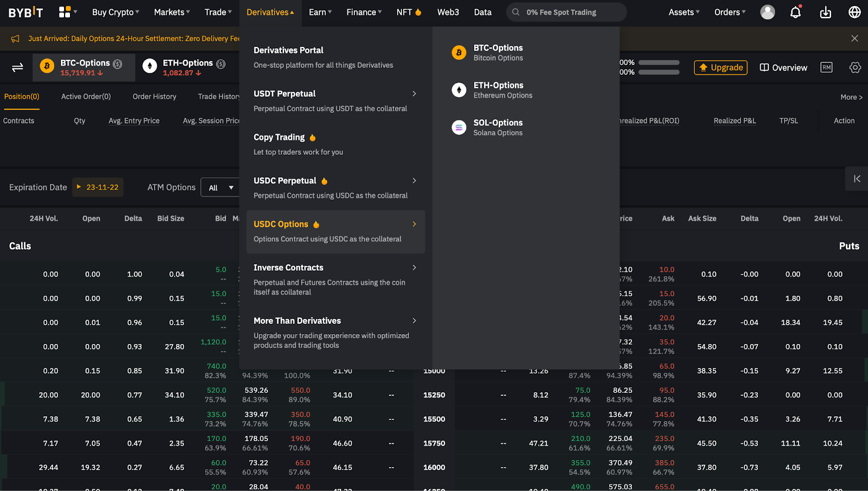The image size is (868, 491).
Task: Click the 520.0 bid price for 15250 call
Action: coord(216,391)
